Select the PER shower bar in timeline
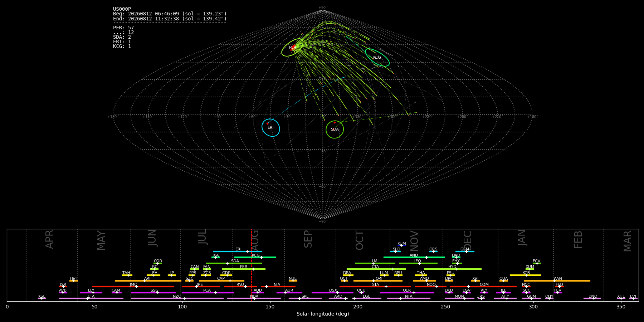The width and height of the screenshot is (644, 322). point(244,269)
